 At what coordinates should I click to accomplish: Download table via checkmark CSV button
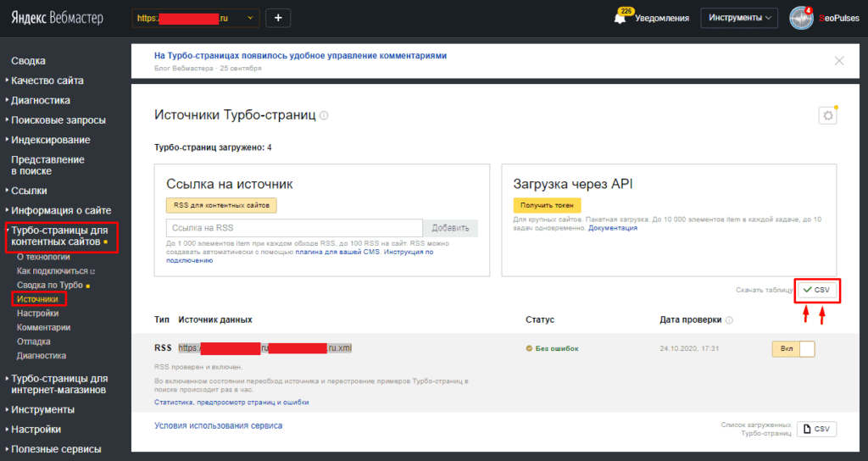817,290
